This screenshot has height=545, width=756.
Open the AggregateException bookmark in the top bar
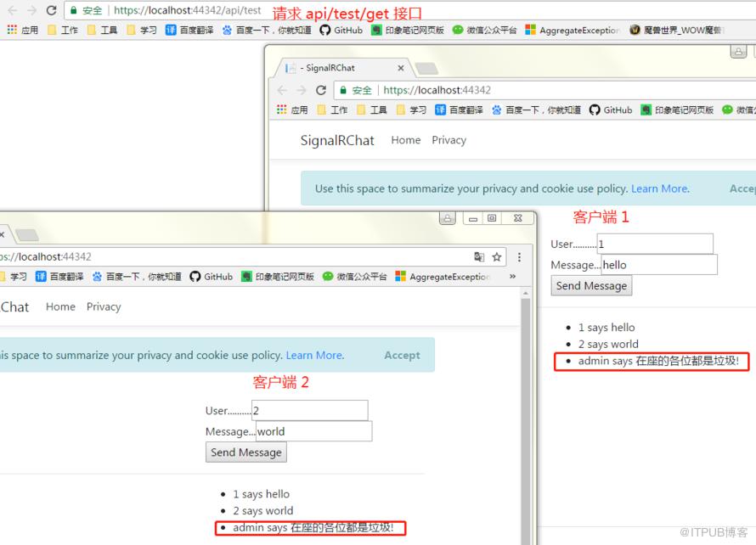point(573,30)
